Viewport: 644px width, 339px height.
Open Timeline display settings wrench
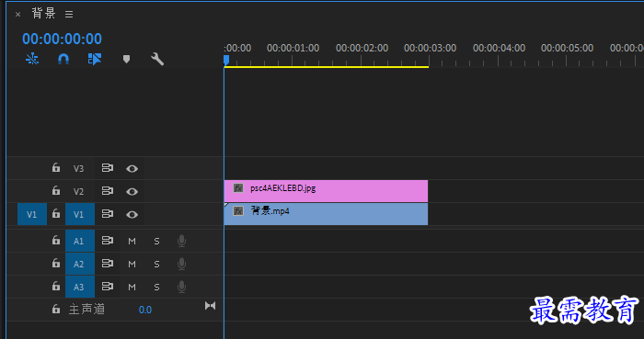[x=157, y=59]
